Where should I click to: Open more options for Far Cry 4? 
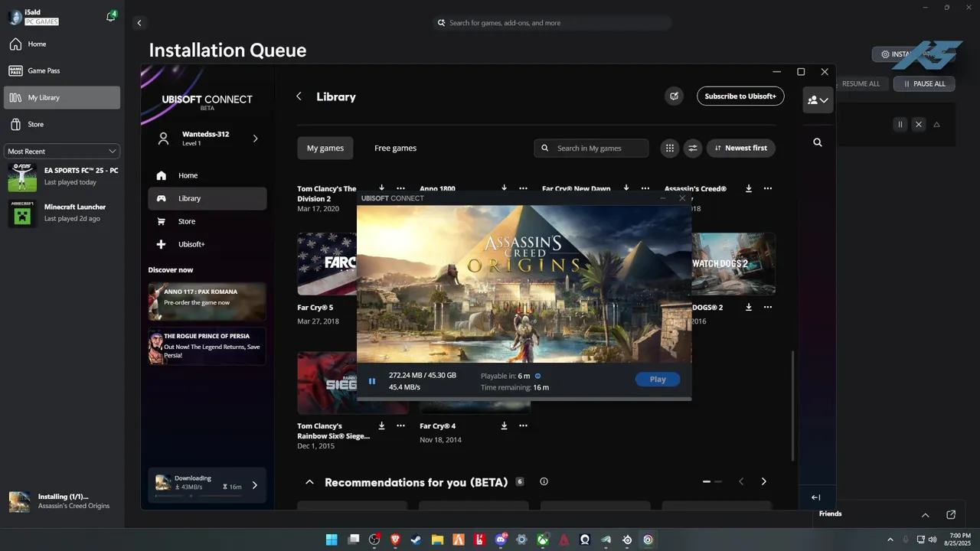523,425
